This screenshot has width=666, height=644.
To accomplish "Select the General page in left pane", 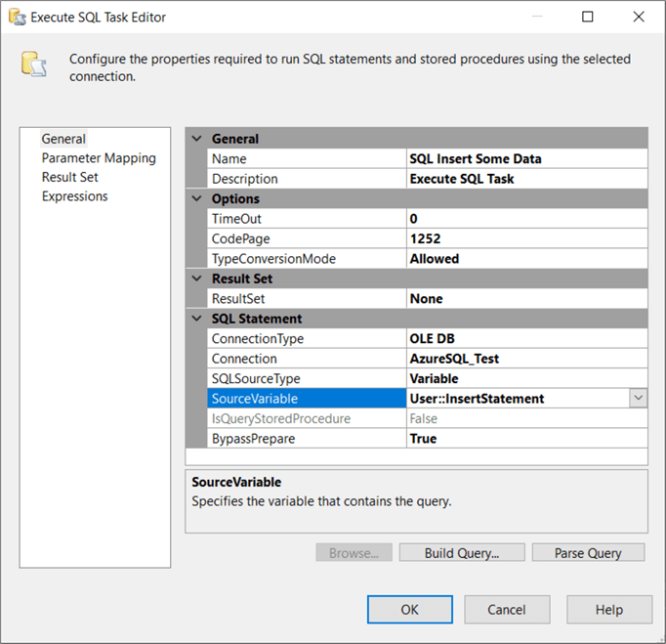I will click(x=63, y=139).
